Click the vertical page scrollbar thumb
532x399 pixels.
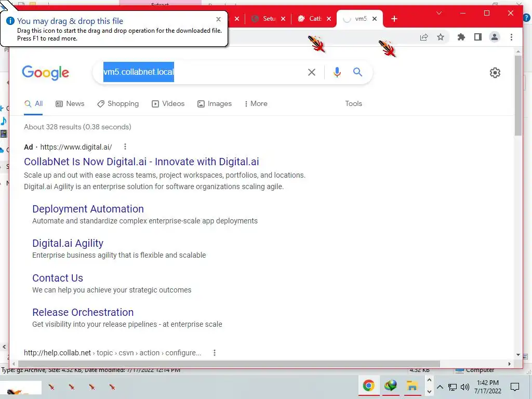coord(518,96)
